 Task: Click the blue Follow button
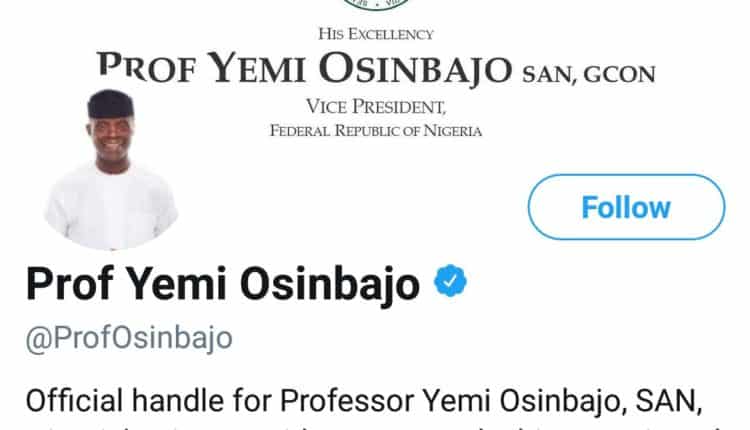(626, 207)
